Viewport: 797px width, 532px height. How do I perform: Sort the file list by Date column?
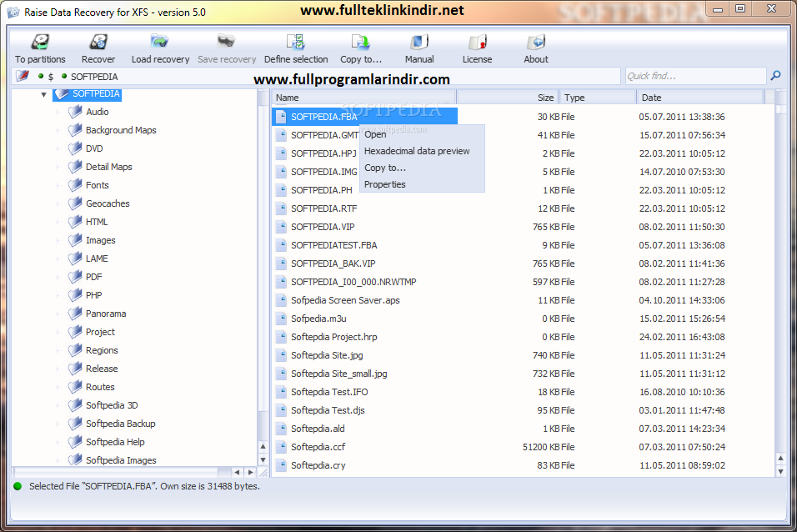click(699, 98)
